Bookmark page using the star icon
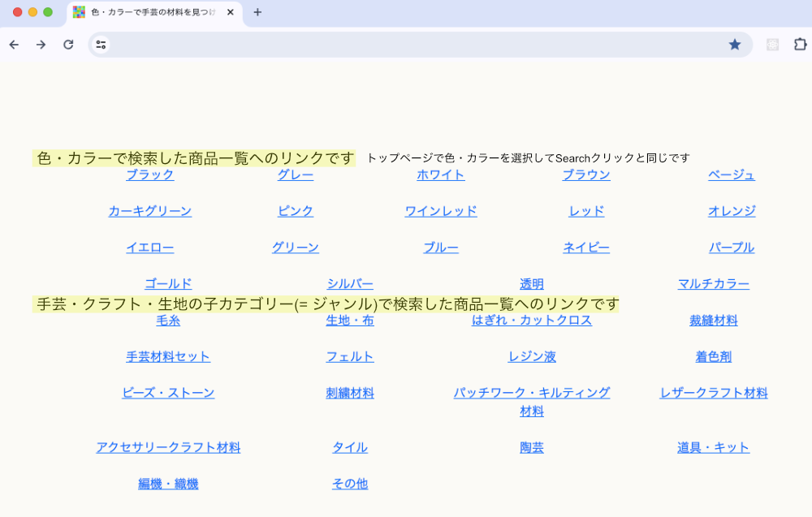 click(x=734, y=45)
